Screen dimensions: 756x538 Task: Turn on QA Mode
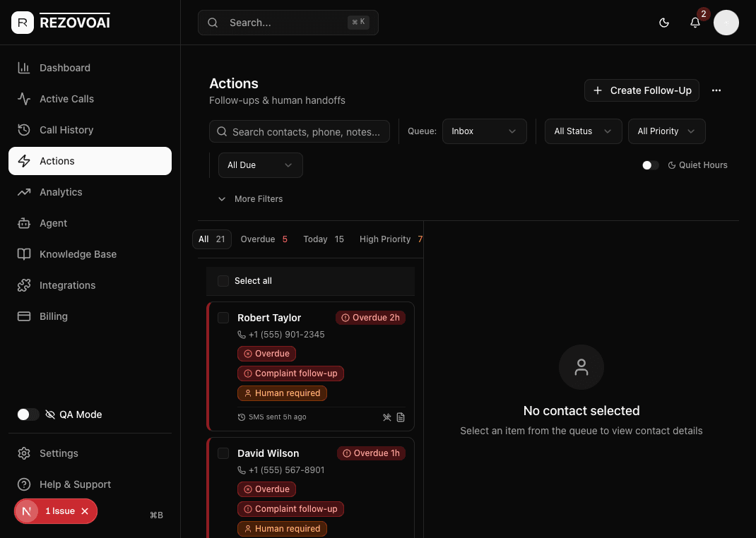(x=28, y=414)
